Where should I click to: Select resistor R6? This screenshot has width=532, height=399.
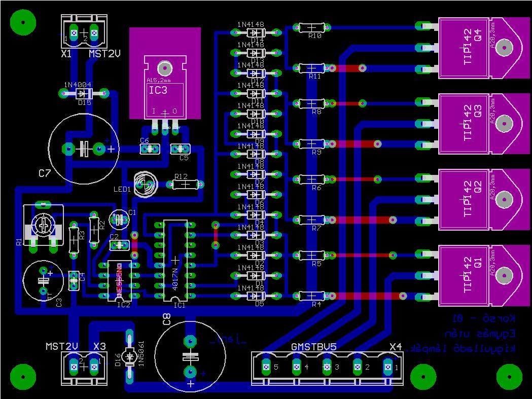click(x=311, y=179)
